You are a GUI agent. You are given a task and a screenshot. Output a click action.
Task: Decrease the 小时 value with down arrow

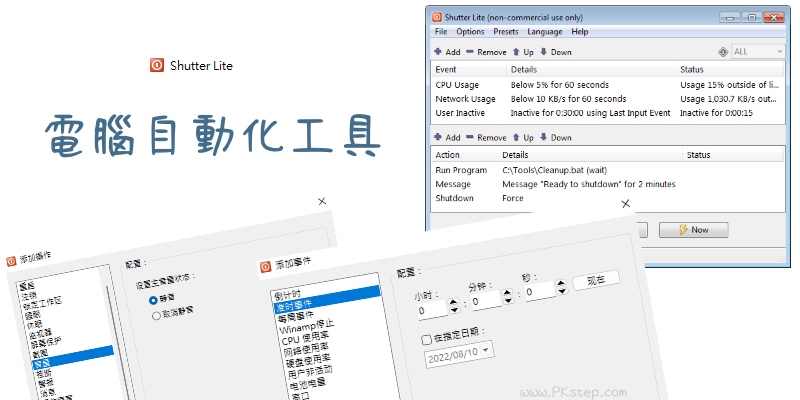pyautogui.click(x=454, y=311)
